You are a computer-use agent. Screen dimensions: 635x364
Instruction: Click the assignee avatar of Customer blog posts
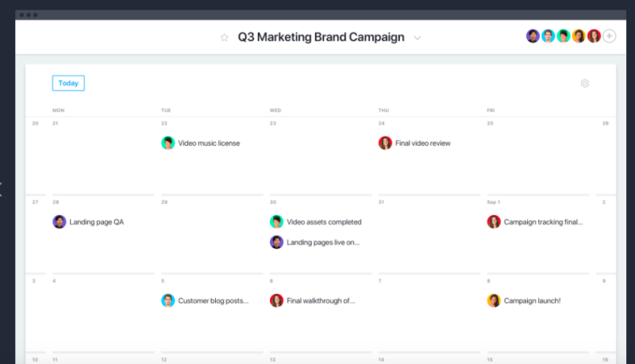tap(168, 301)
